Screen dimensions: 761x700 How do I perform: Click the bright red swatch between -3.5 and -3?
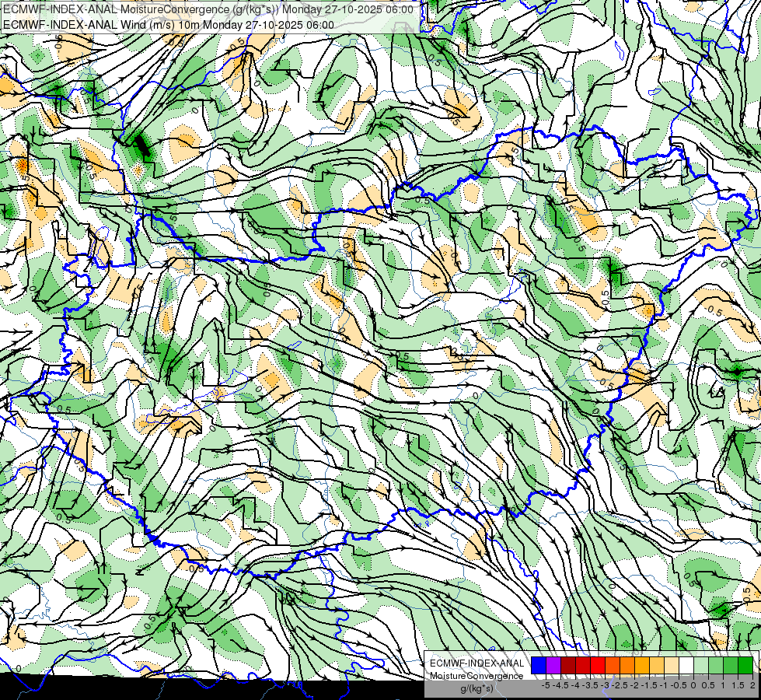598,665
